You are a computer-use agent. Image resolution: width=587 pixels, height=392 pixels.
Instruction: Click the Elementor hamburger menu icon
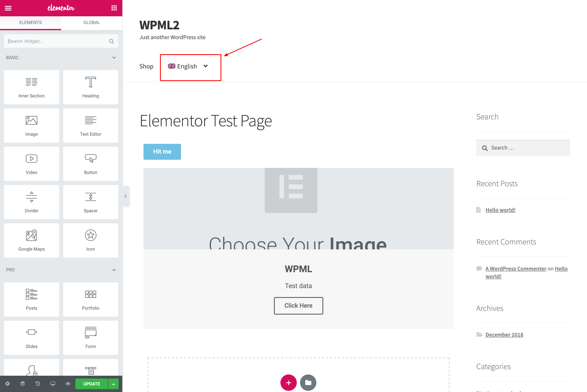(8, 8)
